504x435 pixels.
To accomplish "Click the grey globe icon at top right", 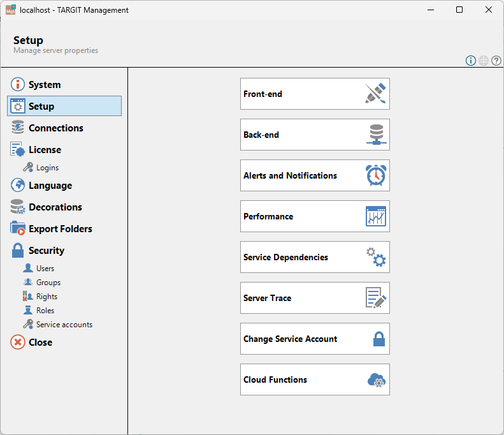I will 484,61.
